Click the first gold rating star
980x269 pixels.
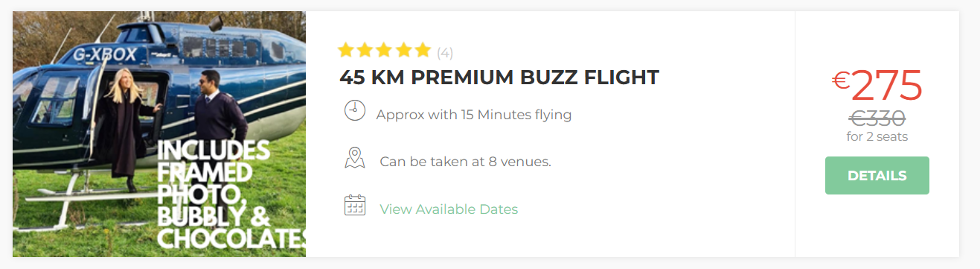345,51
